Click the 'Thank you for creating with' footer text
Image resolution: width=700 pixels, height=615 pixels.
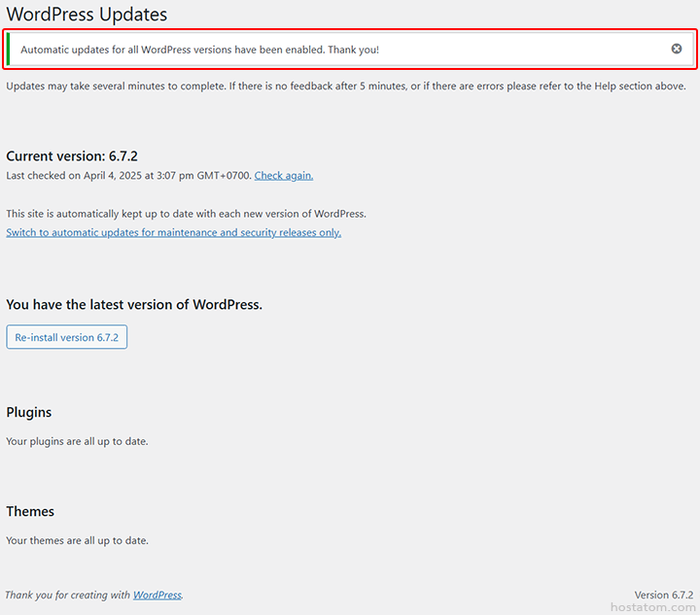pos(68,595)
